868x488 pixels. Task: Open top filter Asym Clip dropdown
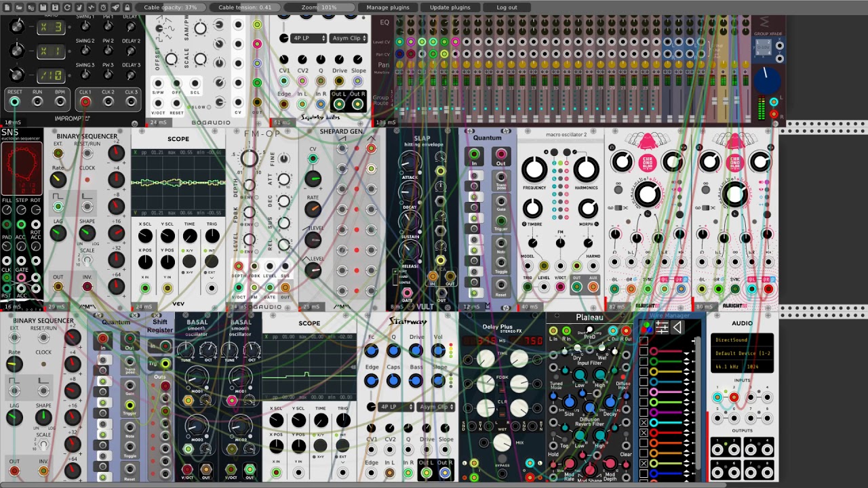click(x=349, y=38)
